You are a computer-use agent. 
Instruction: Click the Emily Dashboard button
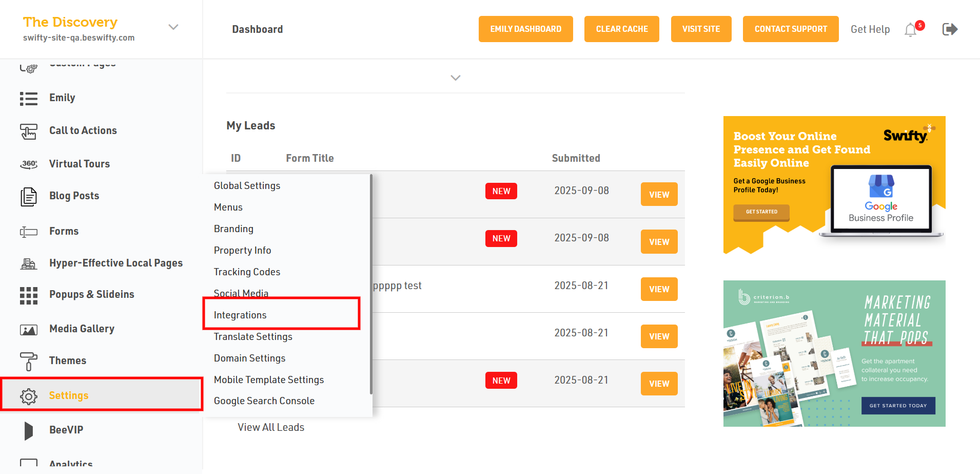pyautogui.click(x=525, y=29)
